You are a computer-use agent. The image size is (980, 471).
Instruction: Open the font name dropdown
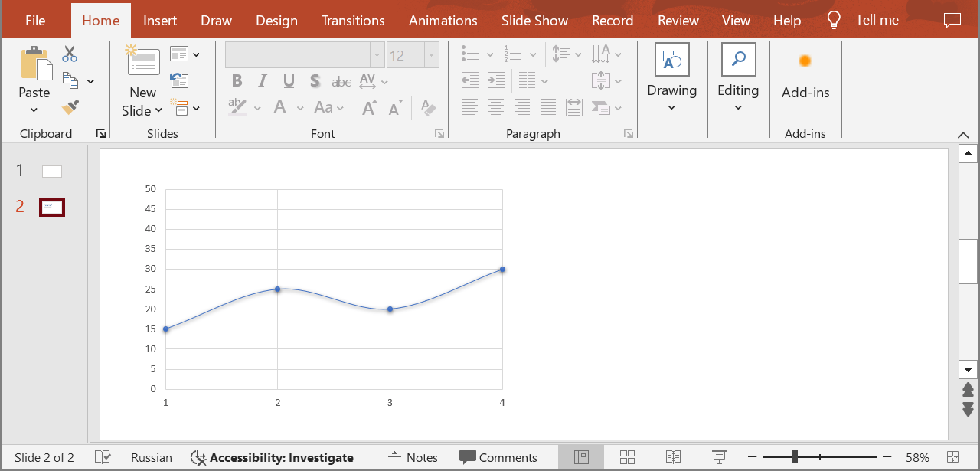pyautogui.click(x=377, y=55)
